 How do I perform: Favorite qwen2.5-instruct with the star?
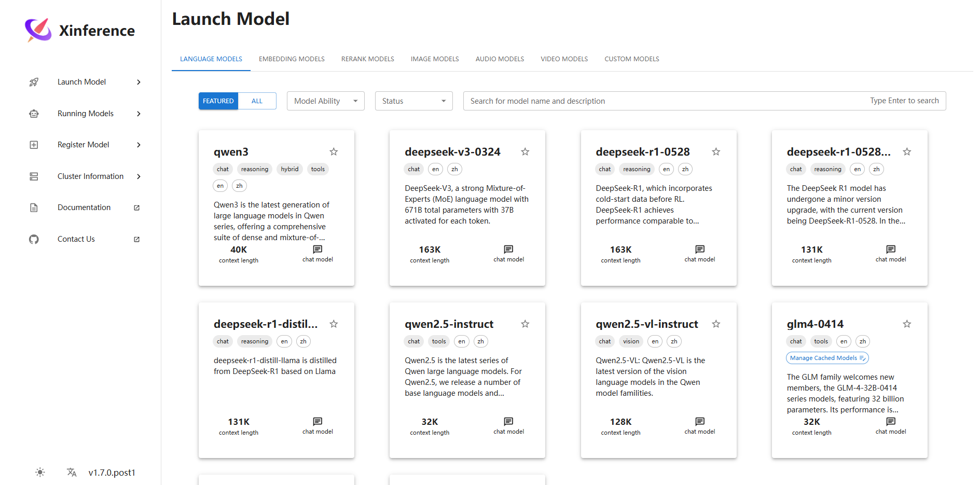pos(525,324)
